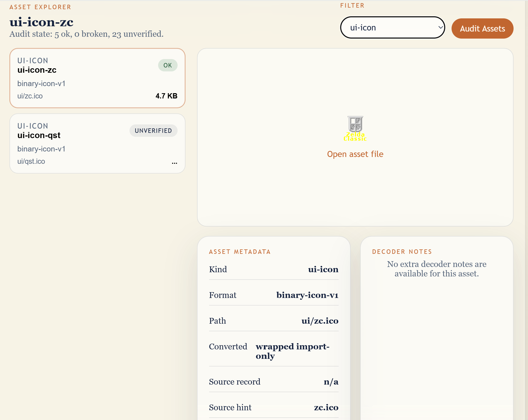The height and width of the screenshot is (420, 528).
Task: Click the Zelda Classic icon preview
Action: coord(355,129)
